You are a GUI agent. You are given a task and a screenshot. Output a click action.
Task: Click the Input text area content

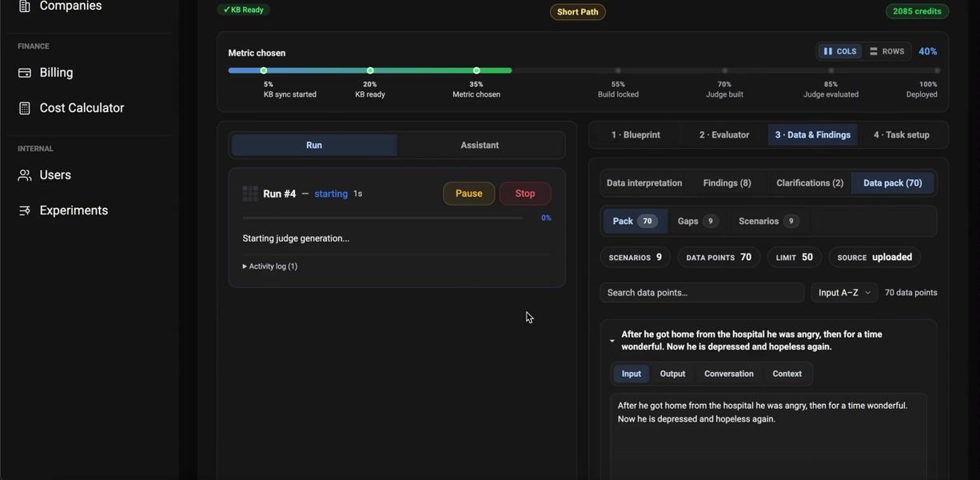[x=768, y=436]
